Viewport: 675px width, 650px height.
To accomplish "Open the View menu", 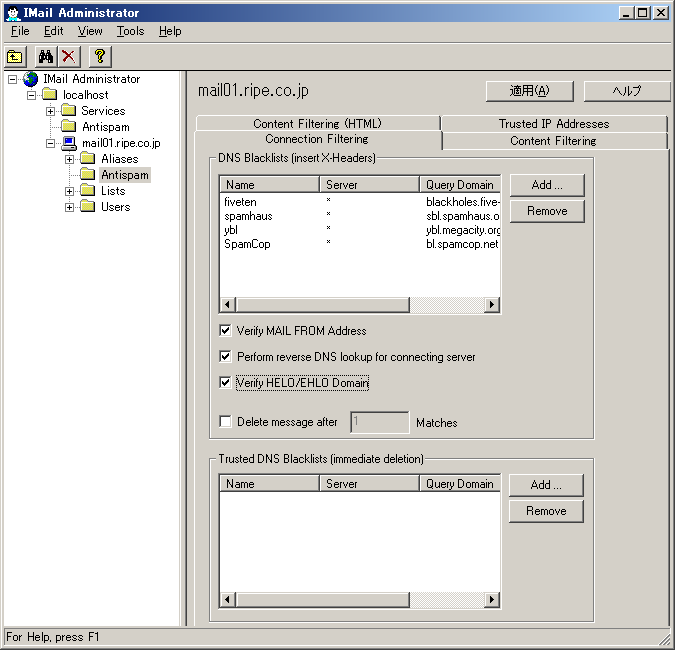I will (90, 31).
